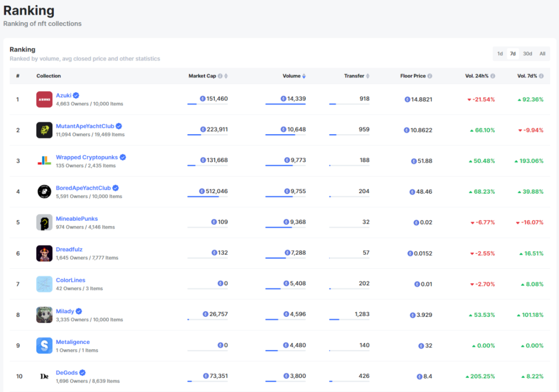Click the ETH icon beside BoredApeYachtClub market cap
This screenshot has height=392, width=559.
202,191
